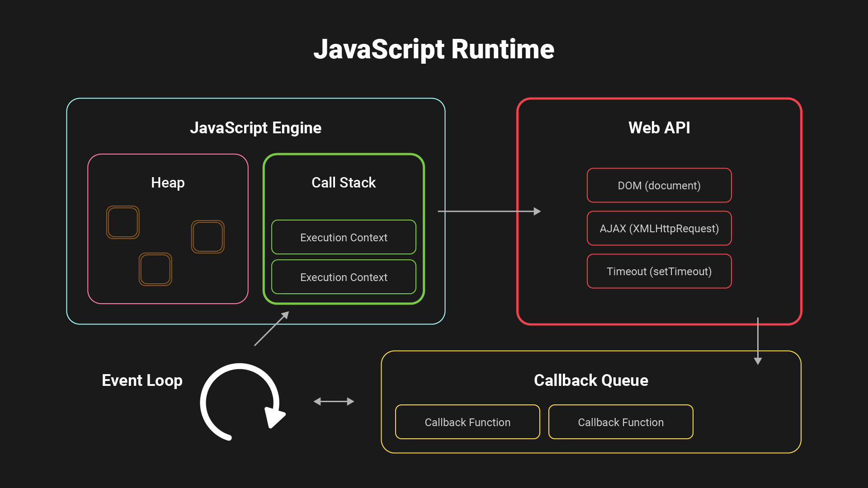Click the "Event Loop" label
The image size is (868, 488).
tap(142, 380)
